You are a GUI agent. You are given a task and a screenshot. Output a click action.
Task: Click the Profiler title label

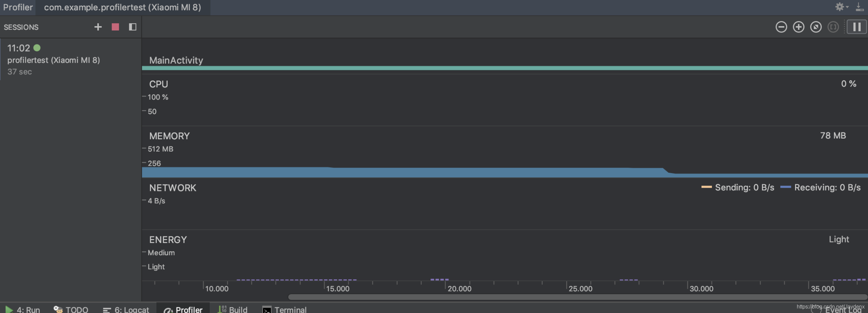coord(18,7)
